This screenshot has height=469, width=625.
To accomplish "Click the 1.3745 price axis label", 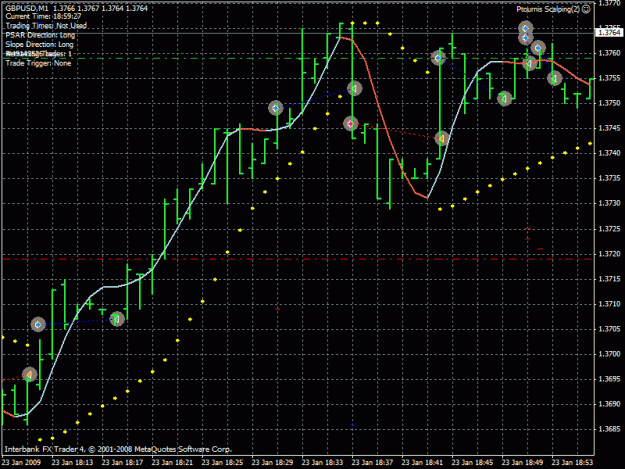I will click(609, 128).
